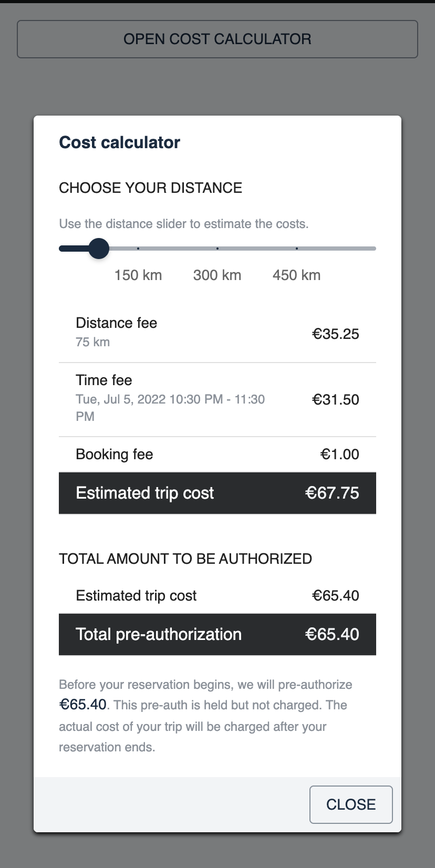
Task: Click the Total pre-authorization bar
Action: [217, 634]
